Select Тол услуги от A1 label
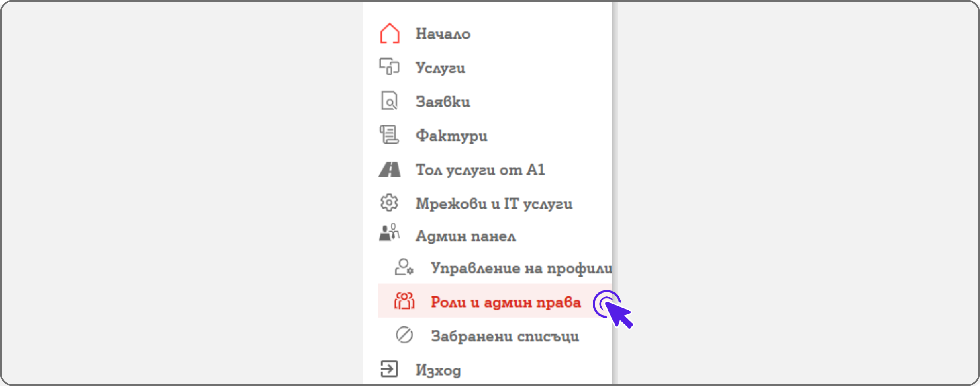The width and height of the screenshot is (980, 386). (480, 170)
